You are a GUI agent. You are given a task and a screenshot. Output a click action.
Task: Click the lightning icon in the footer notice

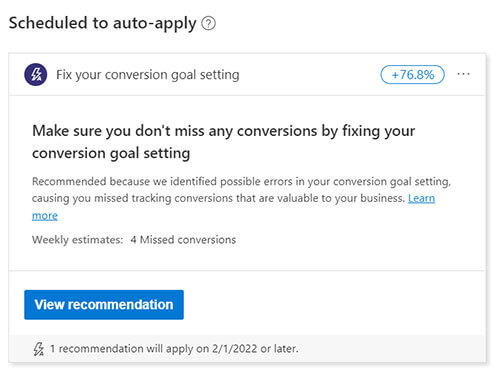pos(39,349)
